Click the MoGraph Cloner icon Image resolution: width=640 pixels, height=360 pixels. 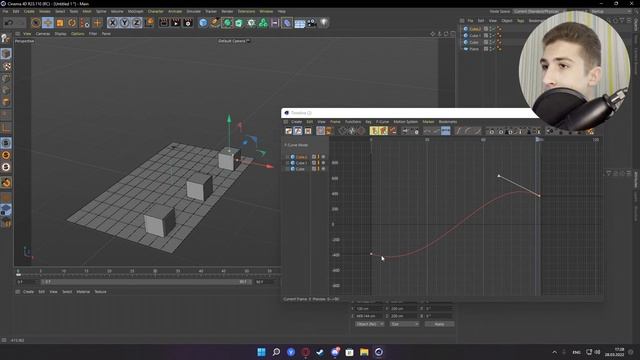(263, 23)
